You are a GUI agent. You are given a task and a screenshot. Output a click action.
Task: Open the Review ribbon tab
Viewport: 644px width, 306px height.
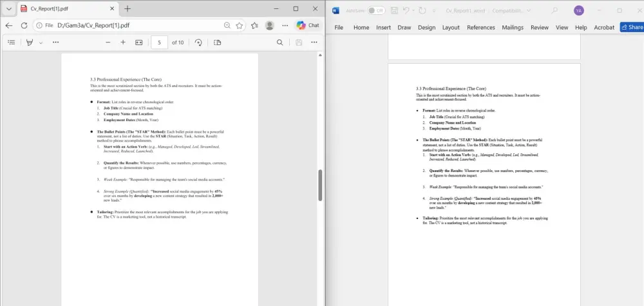tap(540, 28)
